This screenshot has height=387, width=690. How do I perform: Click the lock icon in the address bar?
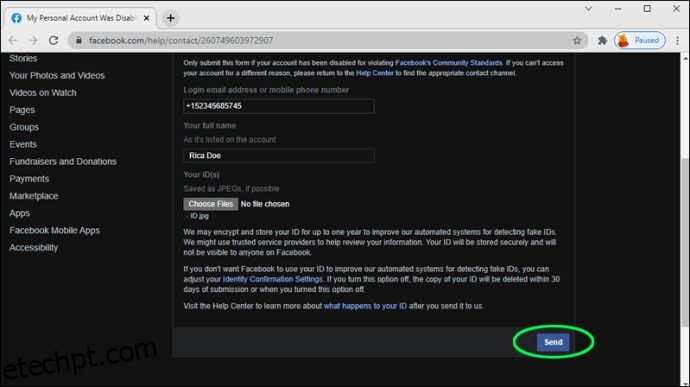pos(79,41)
